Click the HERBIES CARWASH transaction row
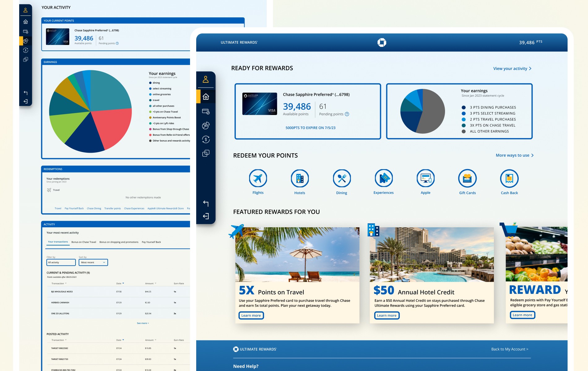The image size is (588, 371). [118, 303]
